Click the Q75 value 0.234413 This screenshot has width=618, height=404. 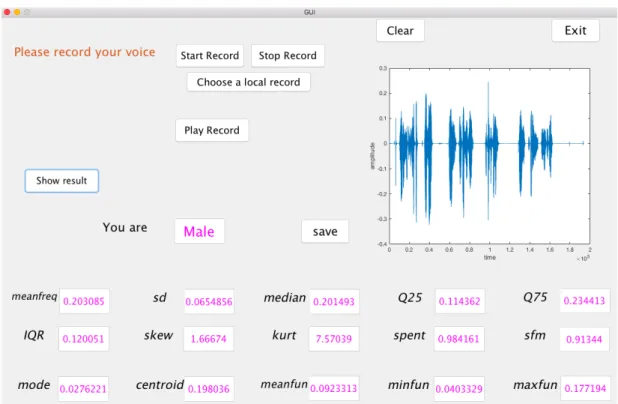[584, 301]
